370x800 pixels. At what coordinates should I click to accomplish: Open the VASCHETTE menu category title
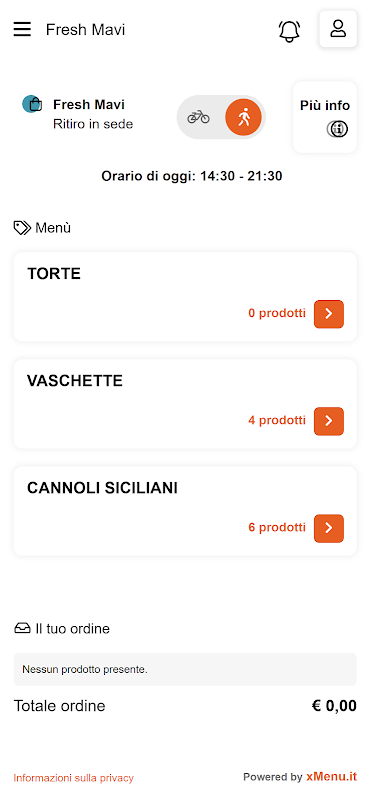[75, 381]
